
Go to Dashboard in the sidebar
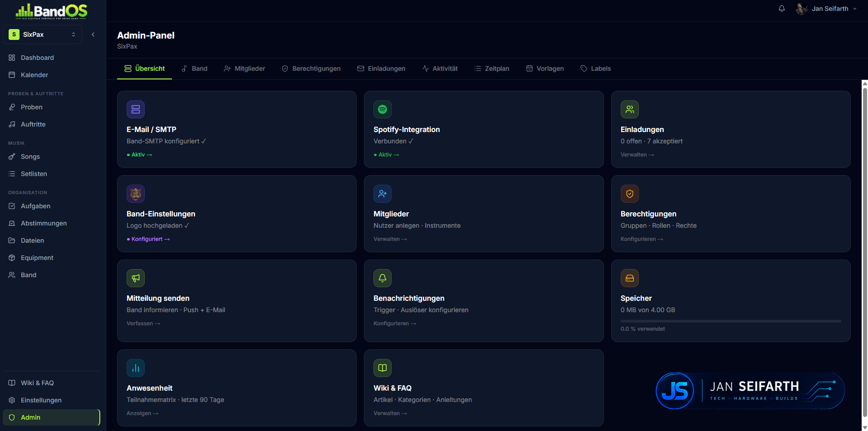[x=52, y=58]
